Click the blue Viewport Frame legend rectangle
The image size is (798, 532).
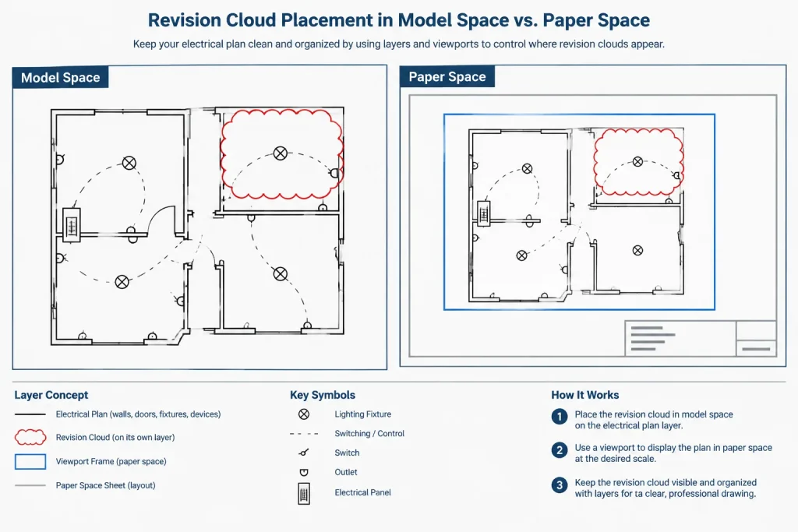30,461
